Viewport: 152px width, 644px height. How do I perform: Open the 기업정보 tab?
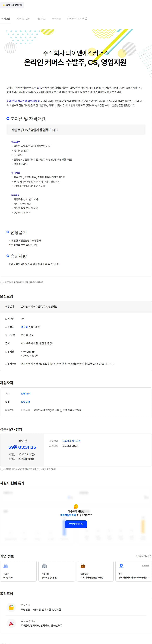point(41,19)
